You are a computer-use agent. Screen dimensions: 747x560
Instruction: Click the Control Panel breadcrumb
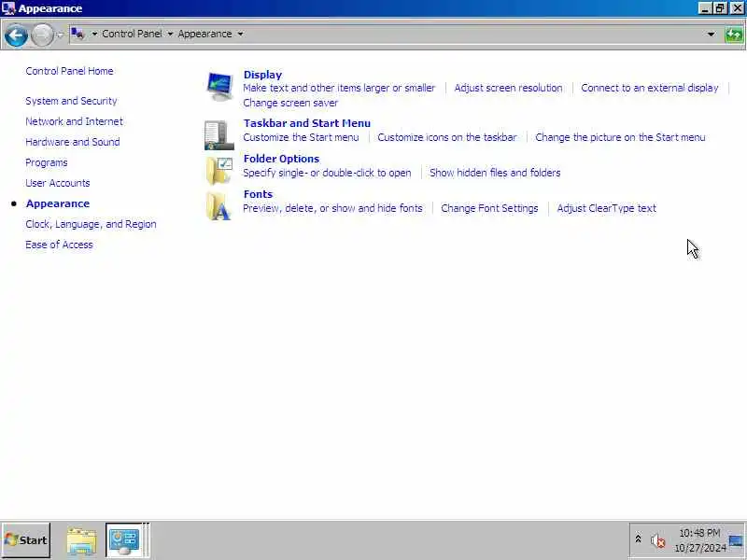click(x=132, y=34)
